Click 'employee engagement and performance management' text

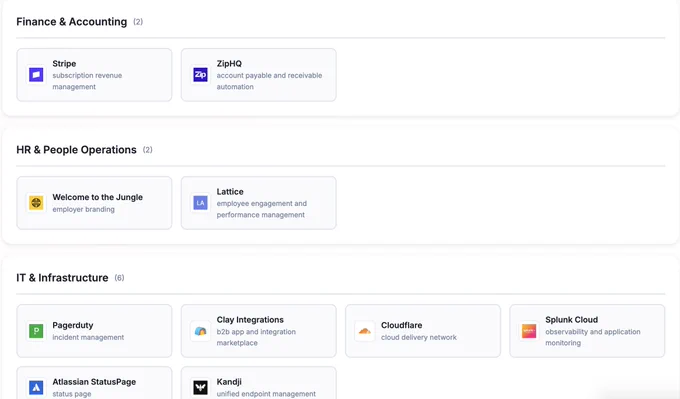click(262, 209)
